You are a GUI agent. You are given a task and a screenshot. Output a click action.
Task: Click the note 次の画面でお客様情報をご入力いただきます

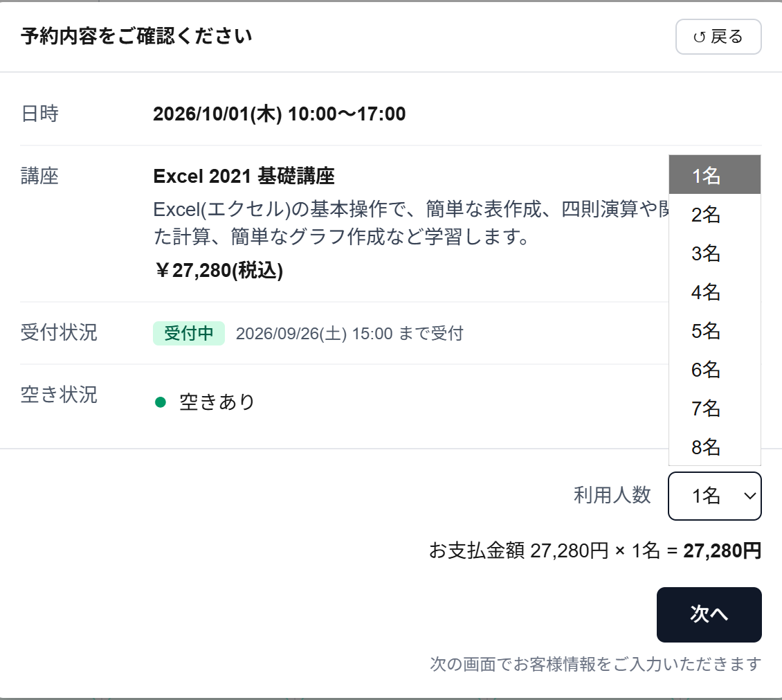coord(595,664)
